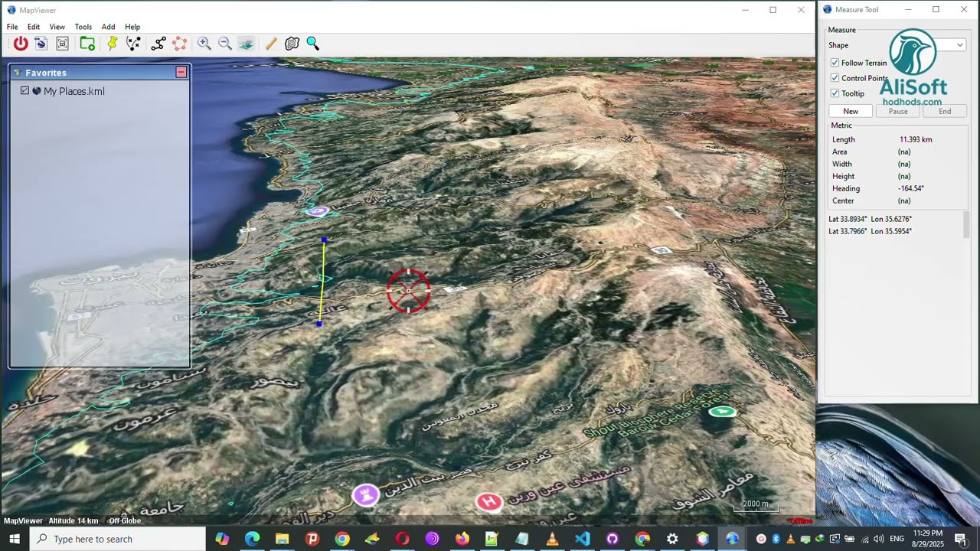Open File Explorer from the taskbar

(x=282, y=539)
